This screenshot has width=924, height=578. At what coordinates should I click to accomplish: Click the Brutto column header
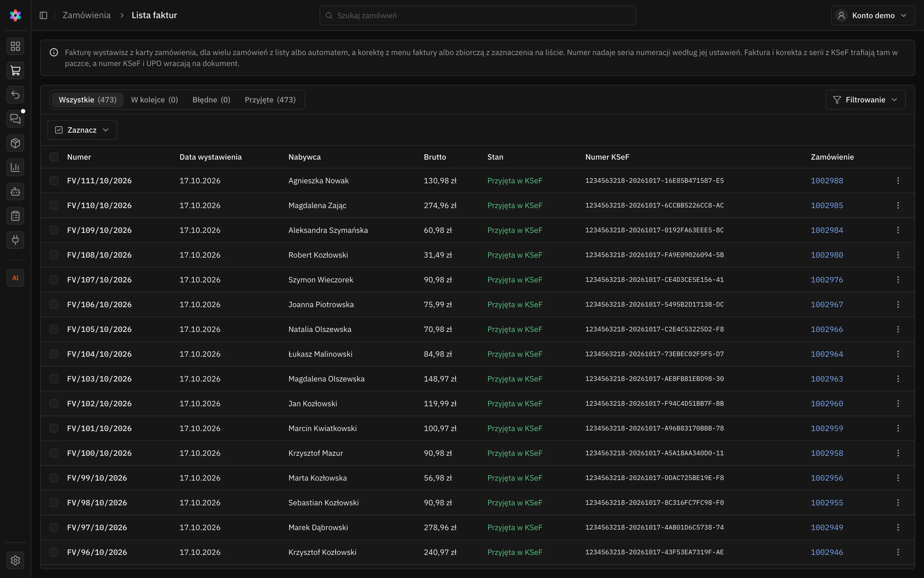coord(435,157)
